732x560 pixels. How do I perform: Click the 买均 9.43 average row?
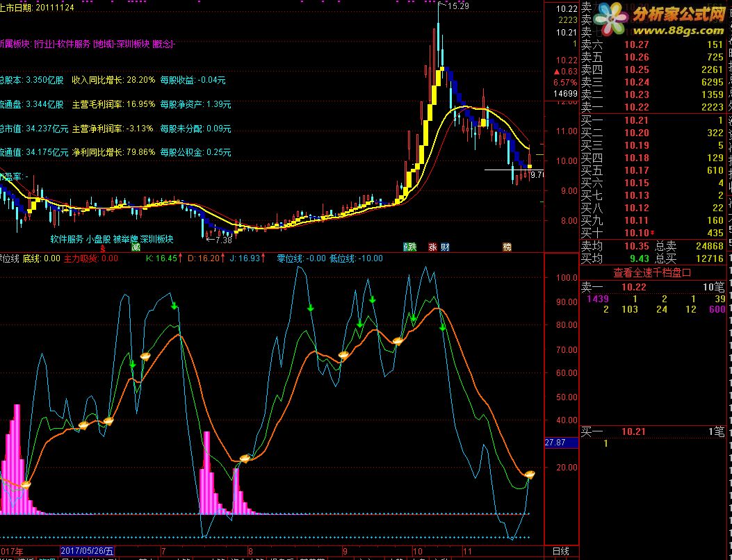tap(615, 258)
